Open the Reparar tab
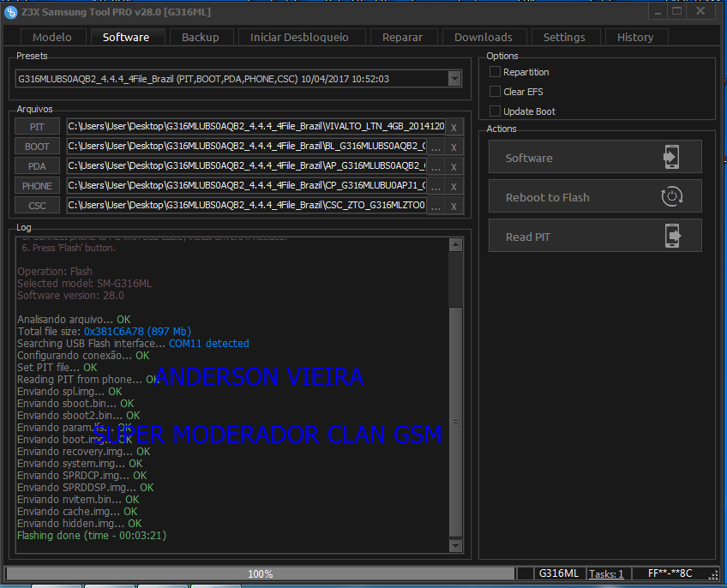Image resolution: width=727 pixels, height=588 pixels. click(402, 37)
